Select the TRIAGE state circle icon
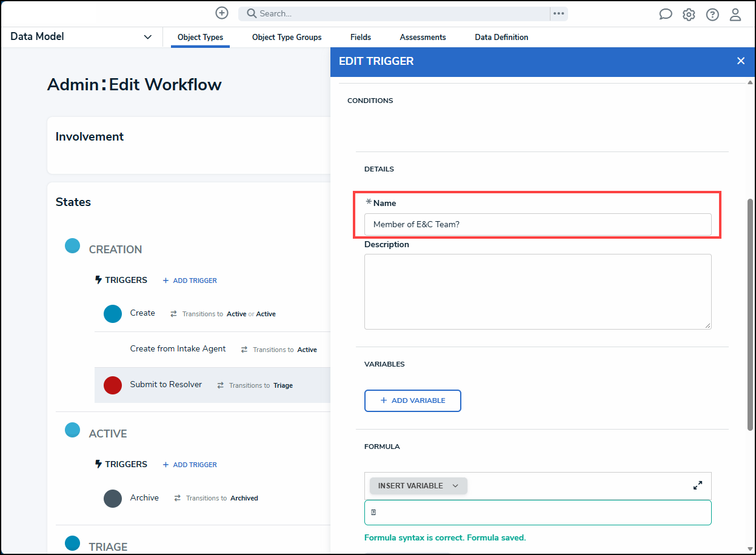The width and height of the screenshot is (756, 555). pyautogui.click(x=73, y=543)
